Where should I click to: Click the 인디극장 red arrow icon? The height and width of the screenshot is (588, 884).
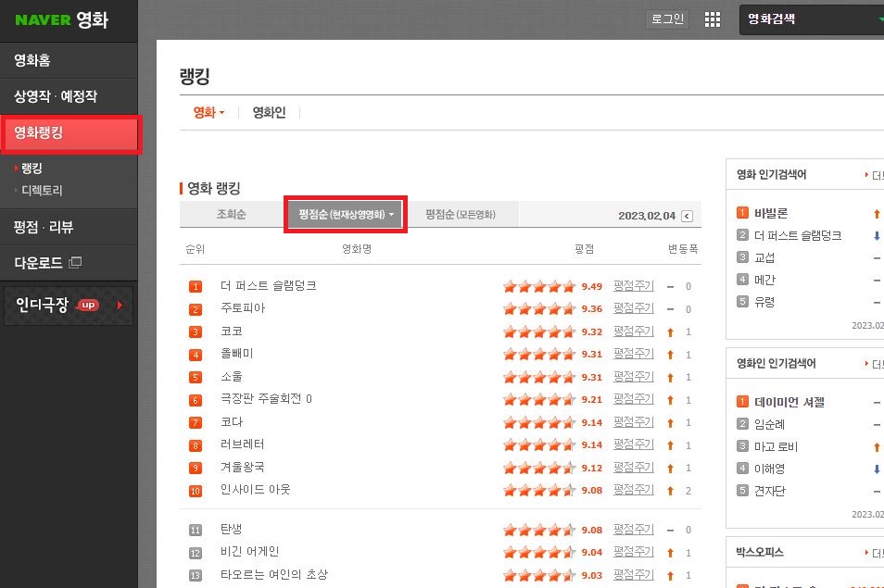(120, 306)
